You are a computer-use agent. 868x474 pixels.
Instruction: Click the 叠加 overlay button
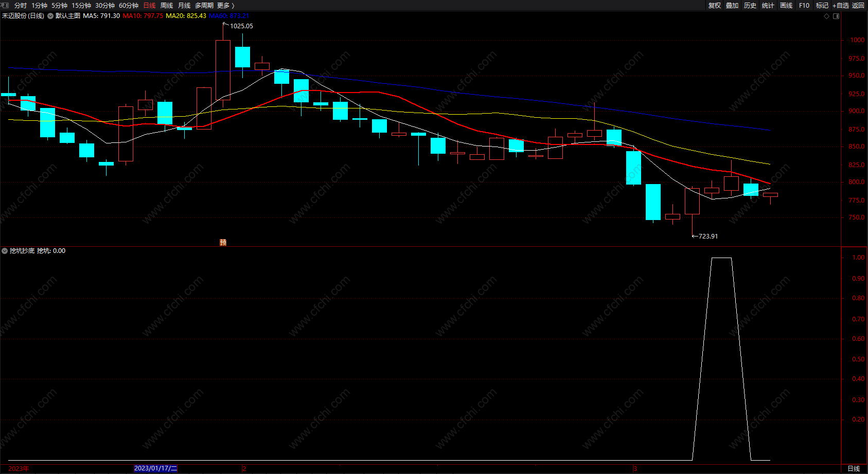(x=732, y=6)
